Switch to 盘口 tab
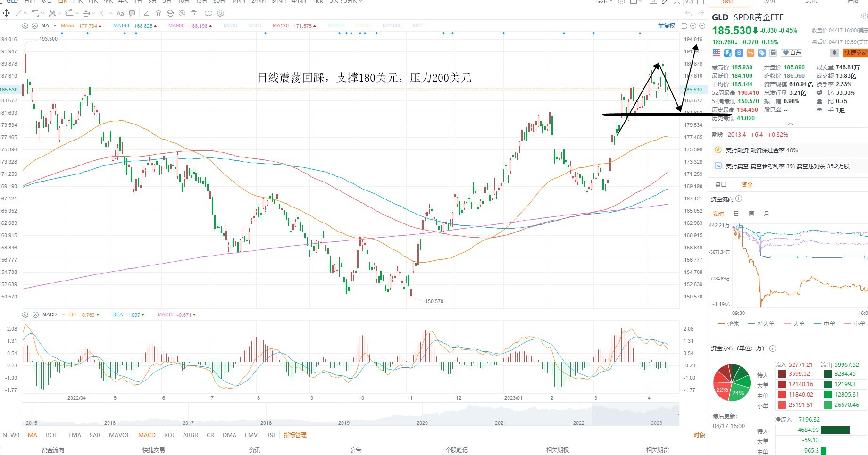Screen dimensions: 868x455 click(721, 184)
